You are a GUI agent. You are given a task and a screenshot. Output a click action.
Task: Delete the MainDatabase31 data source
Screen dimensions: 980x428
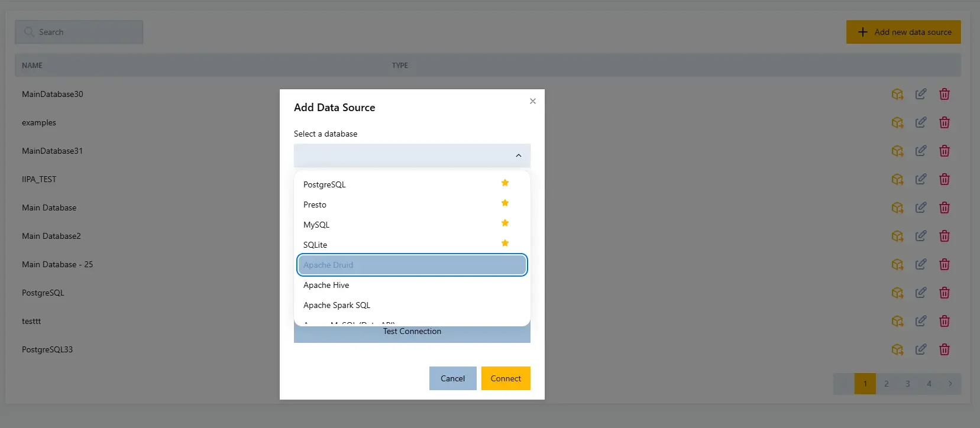click(x=945, y=151)
